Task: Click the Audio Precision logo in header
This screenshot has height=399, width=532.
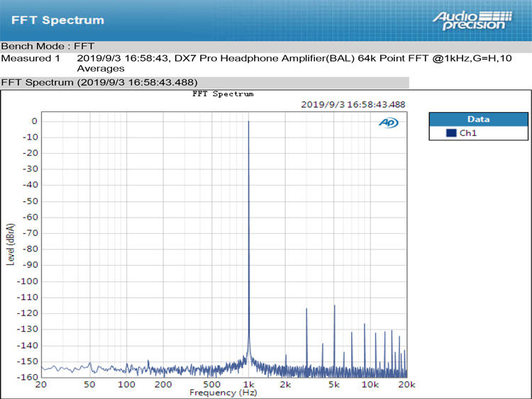Action: (x=472, y=21)
